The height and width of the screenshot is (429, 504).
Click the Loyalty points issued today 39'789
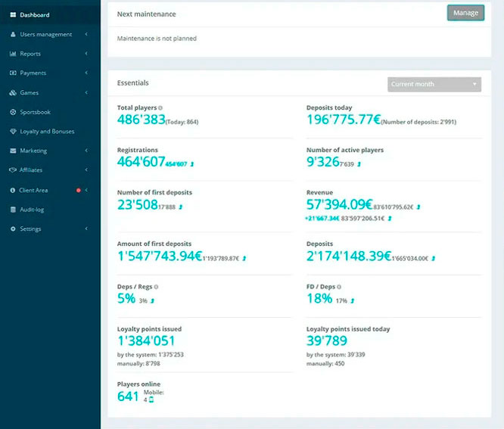pyautogui.click(x=327, y=340)
